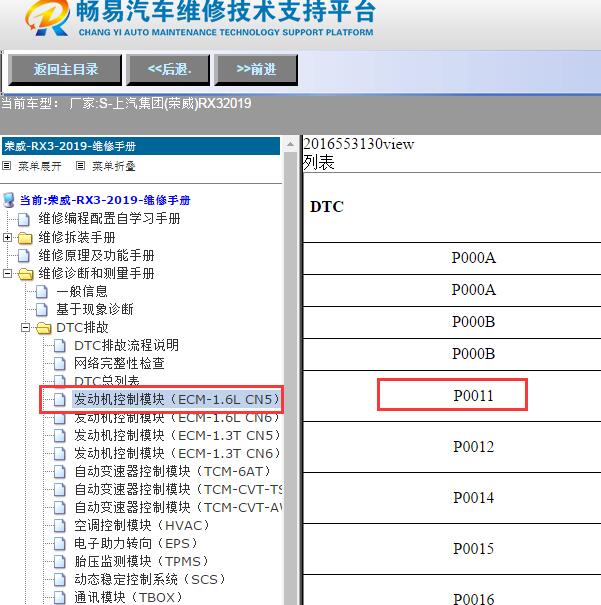601x605 pixels.
Task: Collapse the 维修诊断和测量手册 folder node
Action: pyautogui.click(x=7, y=274)
